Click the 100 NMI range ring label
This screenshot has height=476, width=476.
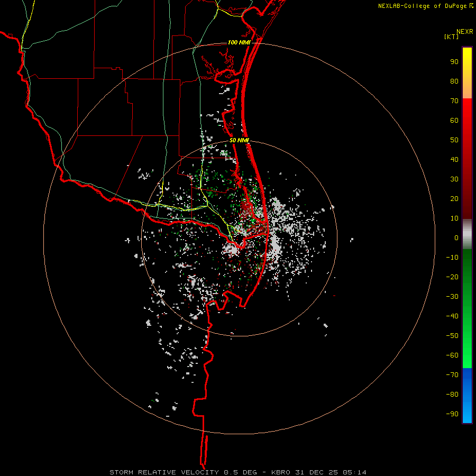click(x=239, y=42)
